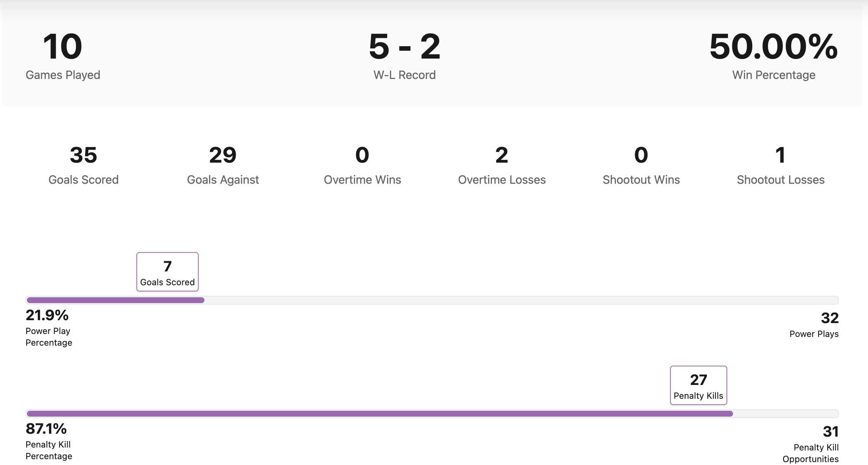Viewport: 868px width, 465px height.
Task: Click the 31 Penalty Kill Opportunities count
Action: (x=831, y=432)
